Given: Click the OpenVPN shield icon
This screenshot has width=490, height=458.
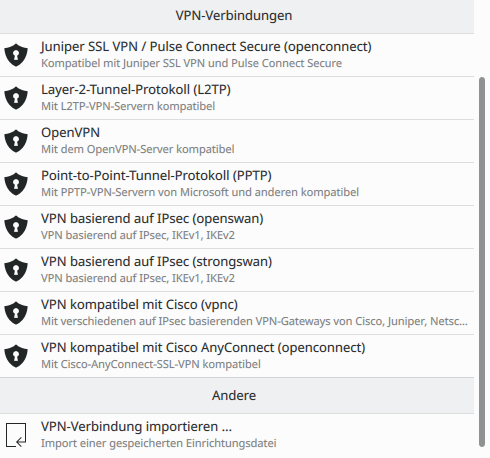Looking at the screenshot, I should 16,141.
